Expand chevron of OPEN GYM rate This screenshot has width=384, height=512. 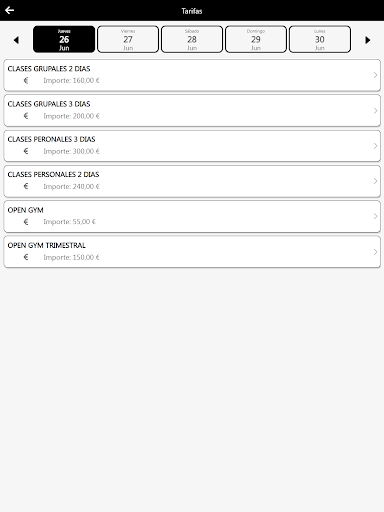coord(375,216)
